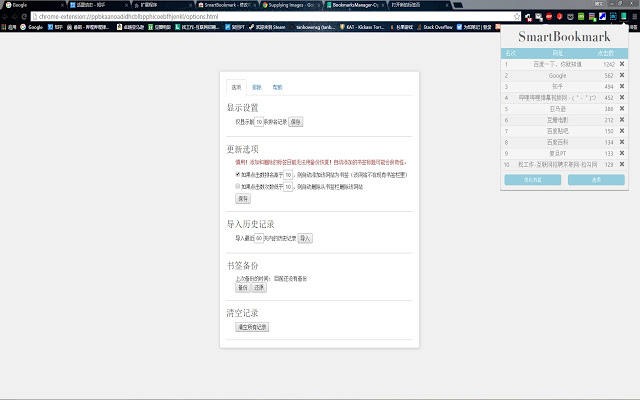Open the KAT - Kickass Torrents bookmark
The image size is (640, 400).
pos(362,27)
